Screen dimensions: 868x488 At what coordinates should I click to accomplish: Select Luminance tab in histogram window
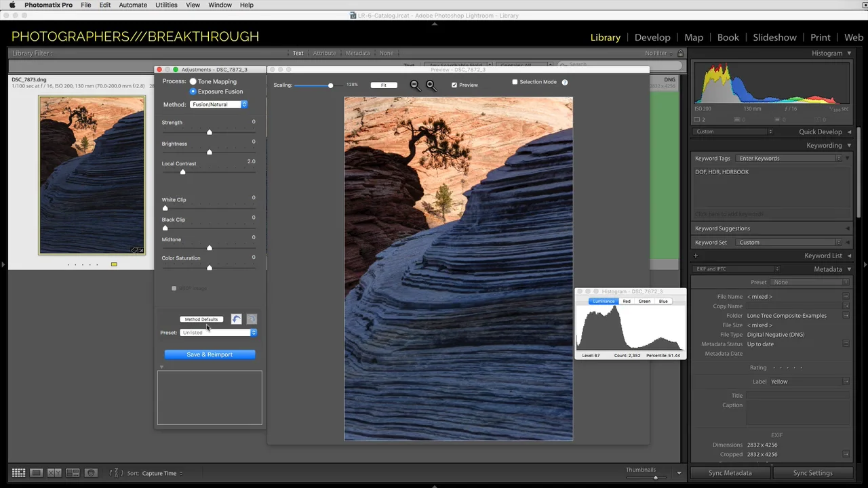[x=603, y=301]
